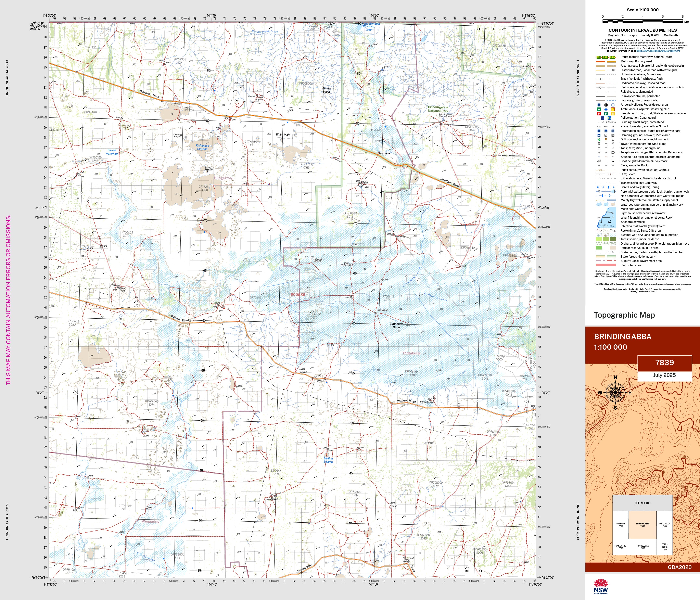Select the Golf course legend icon

click(x=599, y=140)
